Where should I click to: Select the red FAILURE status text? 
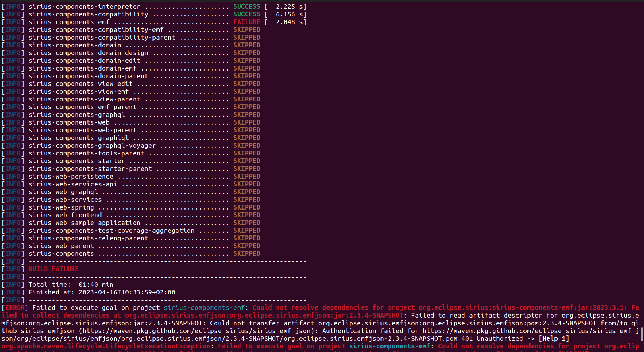[247, 22]
